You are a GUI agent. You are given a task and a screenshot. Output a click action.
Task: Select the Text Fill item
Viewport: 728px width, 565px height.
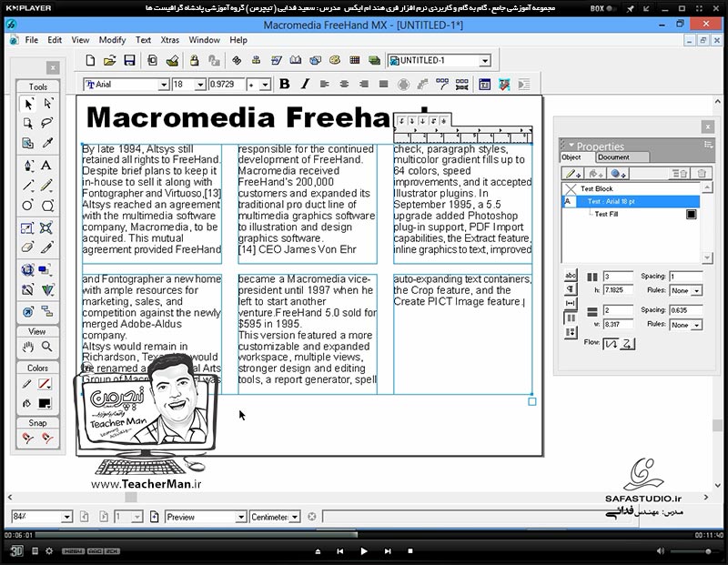[x=606, y=214]
